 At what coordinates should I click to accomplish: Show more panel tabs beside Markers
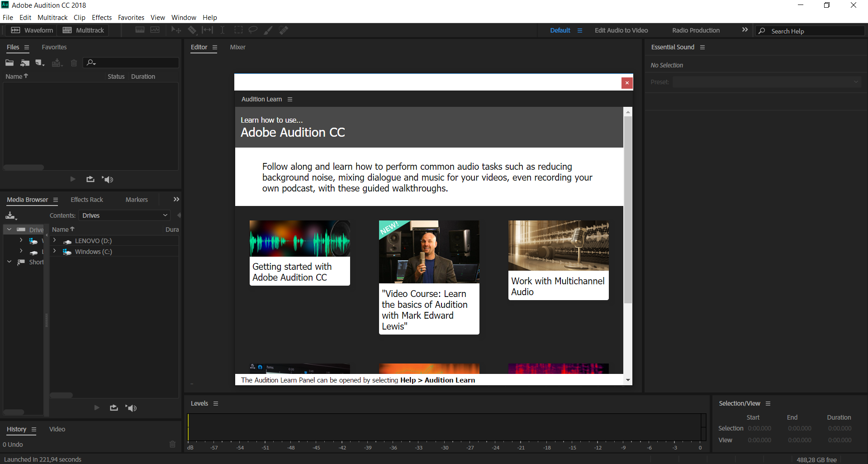tap(176, 199)
